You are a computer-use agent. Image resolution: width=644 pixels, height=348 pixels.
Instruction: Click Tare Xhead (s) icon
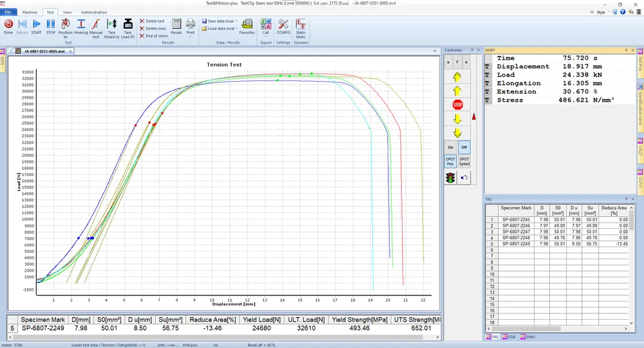pos(111,24)
